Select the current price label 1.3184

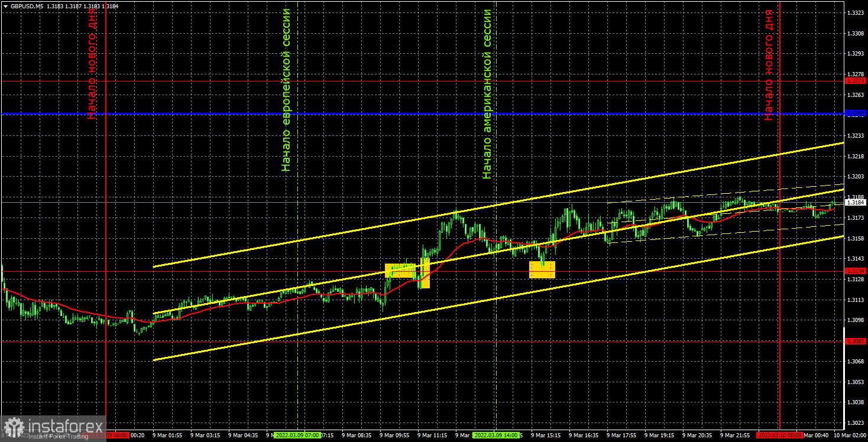tap(855, 203)
